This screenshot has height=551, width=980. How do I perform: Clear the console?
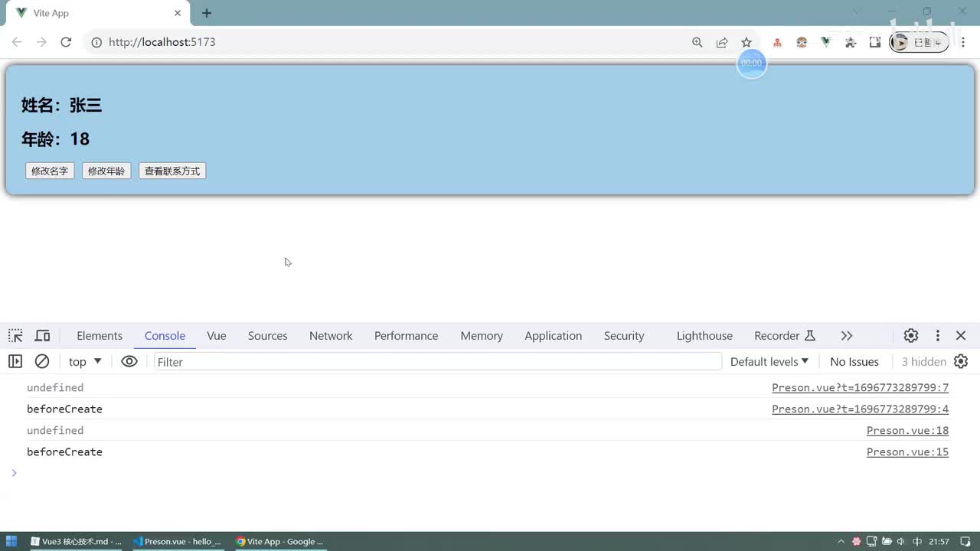point(42,361)
